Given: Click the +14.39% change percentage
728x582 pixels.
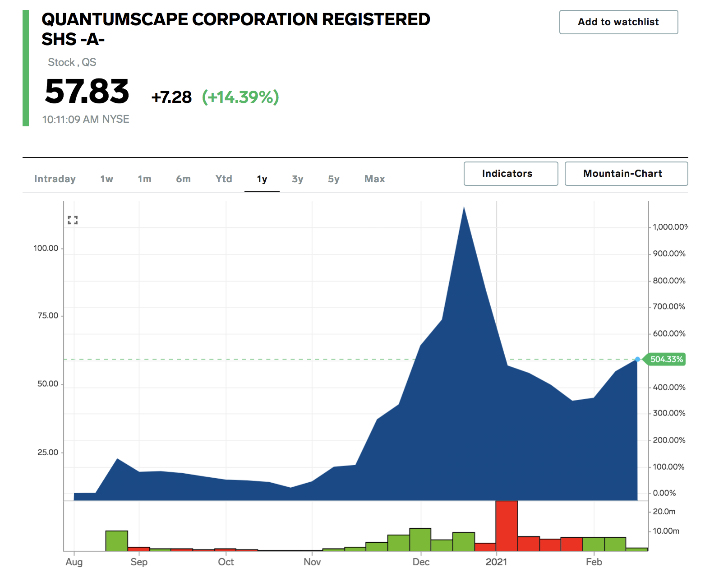Looking at the screenshot, I should (240, 97).
